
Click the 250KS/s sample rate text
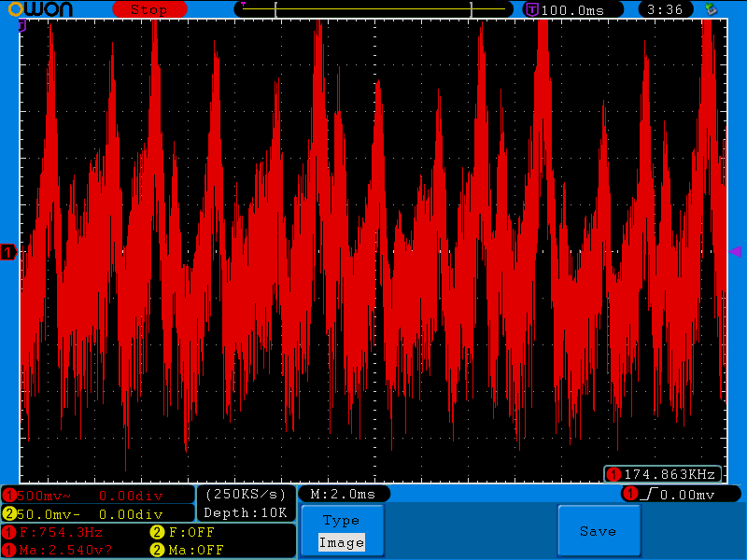click(246, 495)
